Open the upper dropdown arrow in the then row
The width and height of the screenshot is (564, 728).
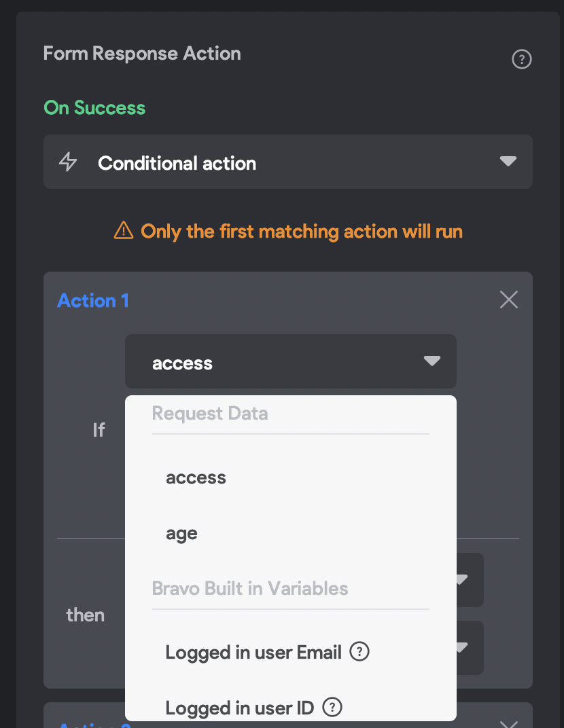click(x=462, y=580)
